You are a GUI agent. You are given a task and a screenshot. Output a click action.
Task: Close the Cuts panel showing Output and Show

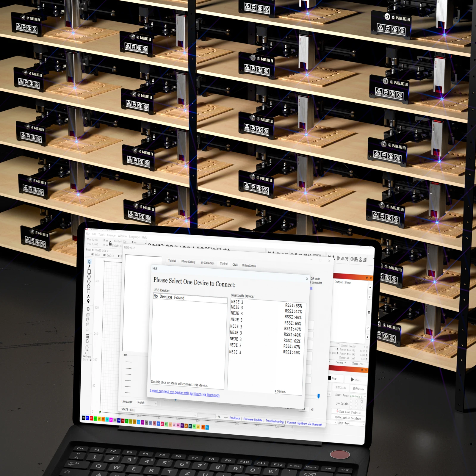pyautogui.click(x=371, y=278)
